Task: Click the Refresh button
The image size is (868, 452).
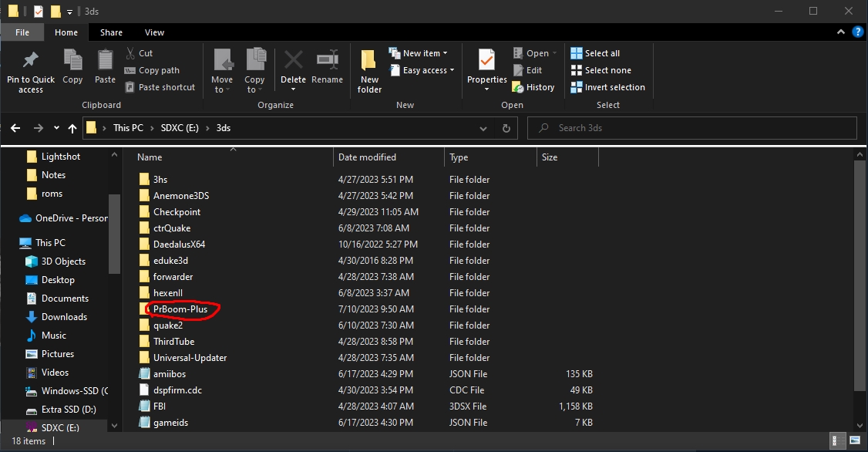Action: click(x=506, y=128)
